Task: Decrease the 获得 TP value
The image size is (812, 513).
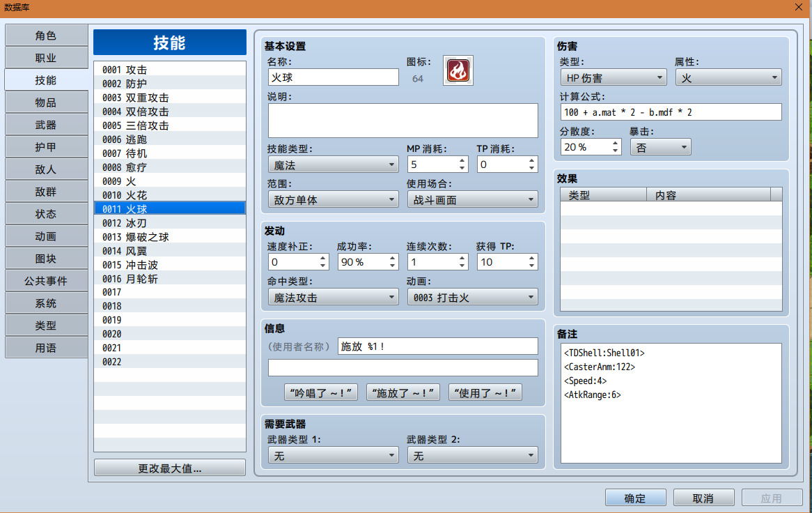Action: point(532,266)
